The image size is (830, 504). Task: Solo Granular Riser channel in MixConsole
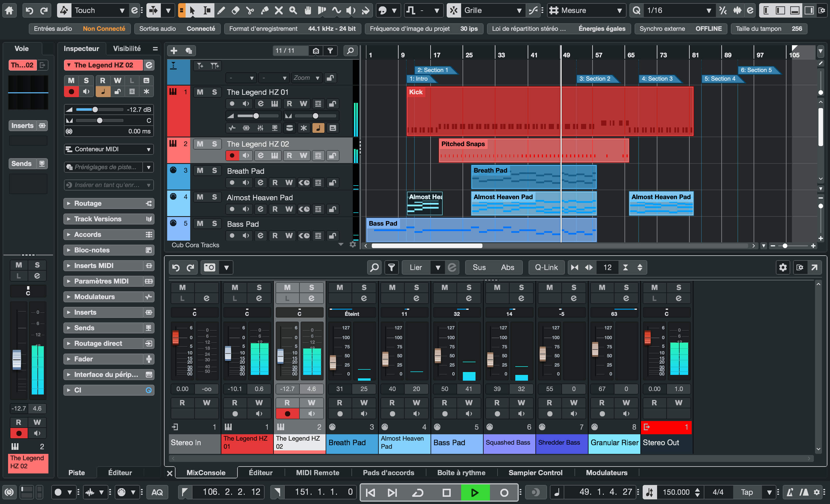click(626, 287)
